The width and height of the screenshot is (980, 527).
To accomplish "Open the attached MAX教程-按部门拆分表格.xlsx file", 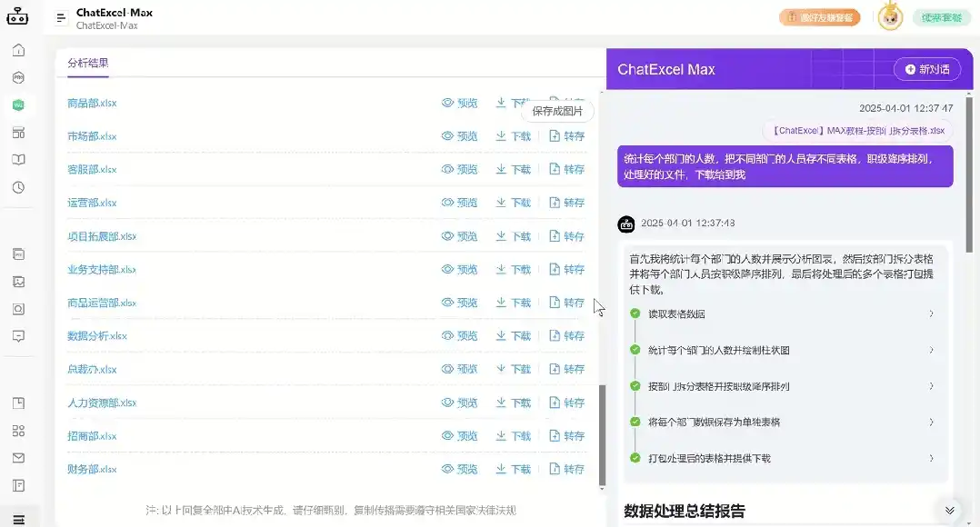I will (x=857, y=131).
